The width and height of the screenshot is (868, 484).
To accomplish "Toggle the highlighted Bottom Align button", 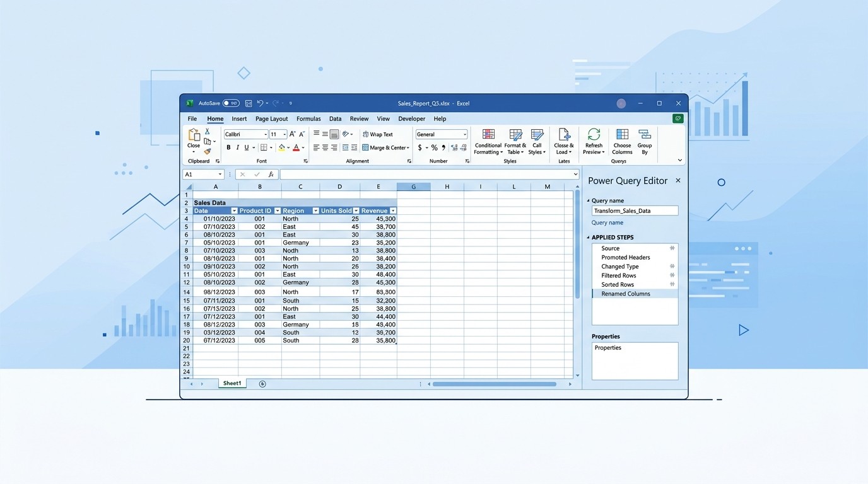I will (x=334, y=134).
